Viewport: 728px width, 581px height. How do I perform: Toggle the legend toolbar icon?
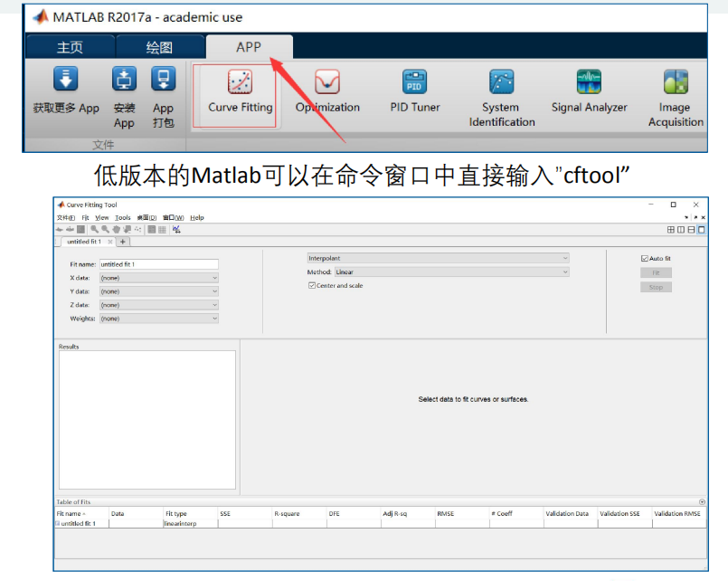[152, 230]
